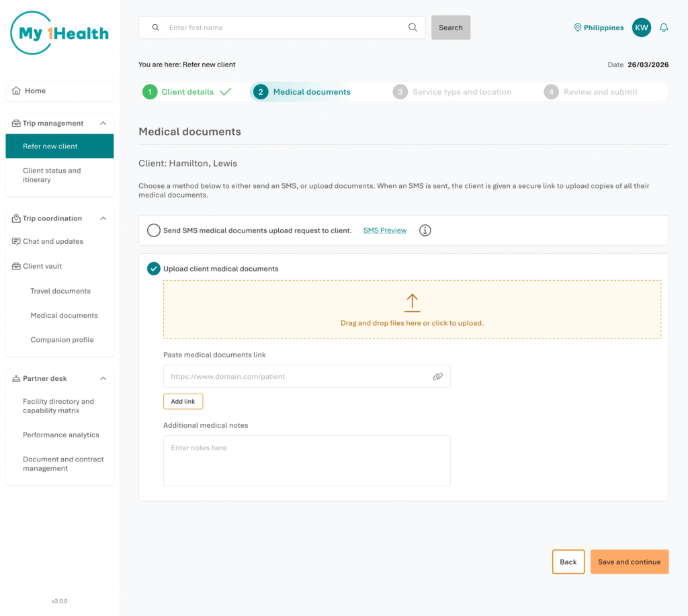Click the Chat and updates message icon
This screenshot has height=616, width=688.
[x=16, y=241]
